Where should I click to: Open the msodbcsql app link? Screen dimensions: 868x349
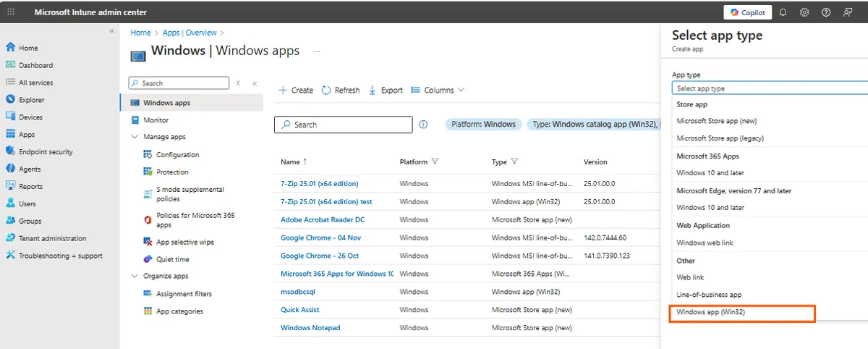(298, 292)
